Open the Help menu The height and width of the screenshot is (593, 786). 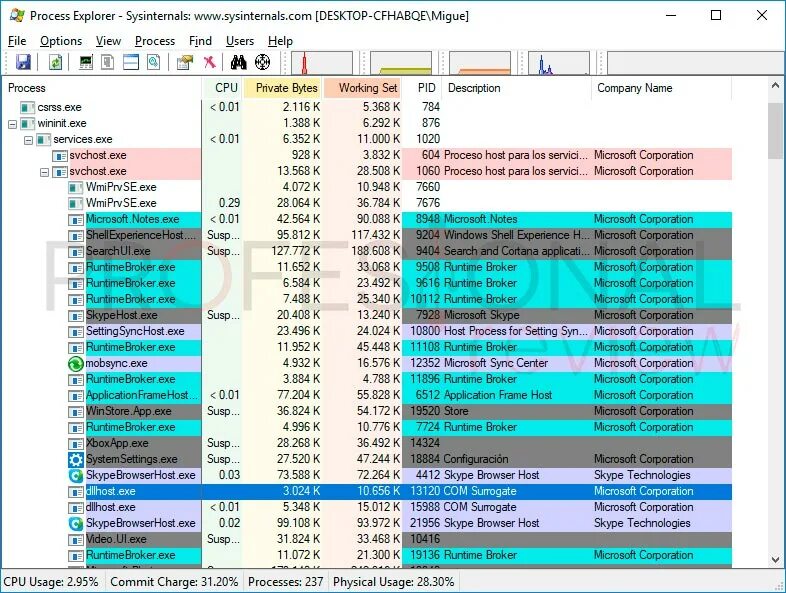280,41
